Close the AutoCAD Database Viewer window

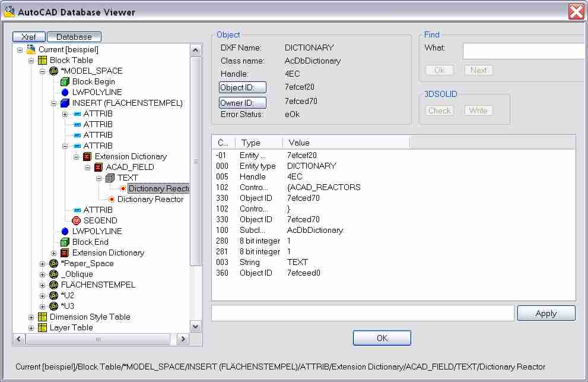576,12
